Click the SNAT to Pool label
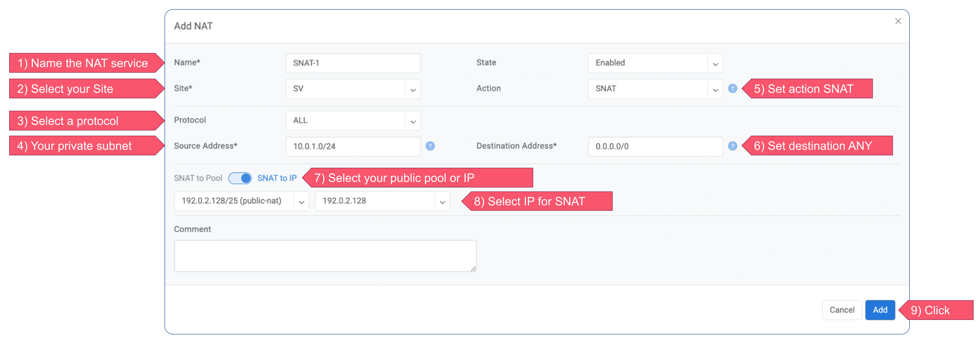Screen dimensions: 980x344 pos(198,178)
